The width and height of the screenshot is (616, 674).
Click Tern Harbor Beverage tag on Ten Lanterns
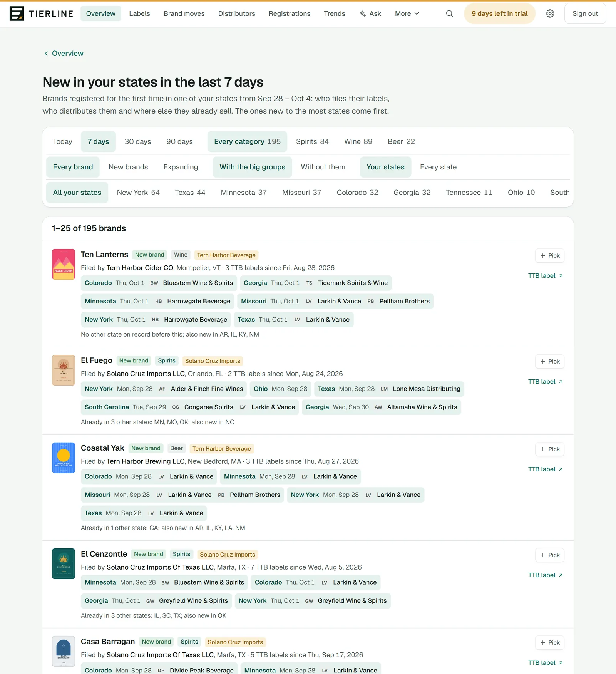pyautogui.click(x=226, y=255)
